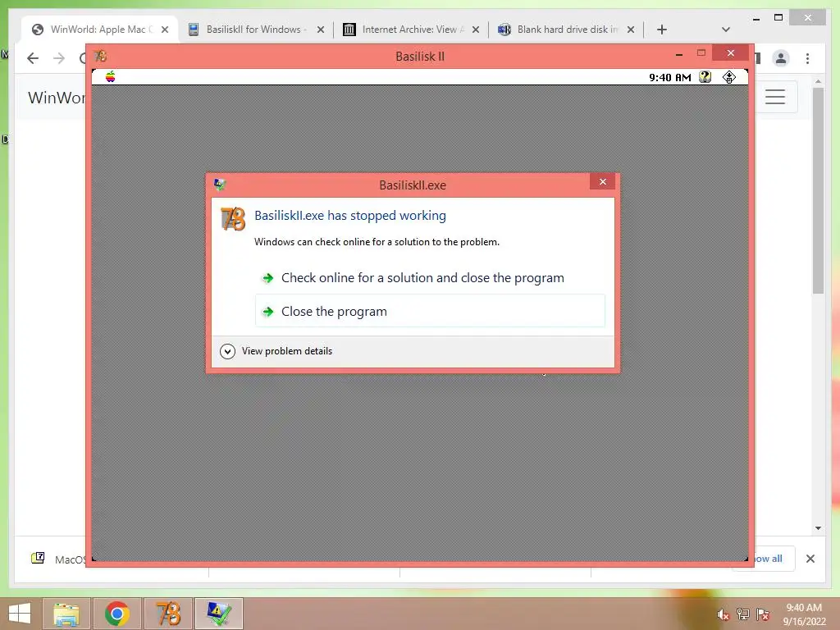Screen dimensions: 840x630
Task: Close the BasiliskII for Windows tab
Action: tap(321, 30)
